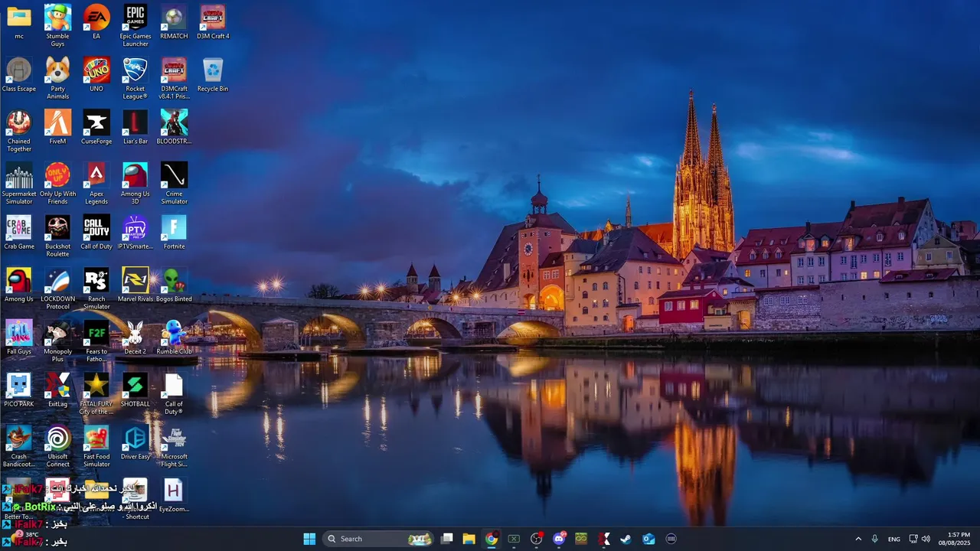Launch FATAL FURY City of the Wolves
Screen dimensions: 980x551
click(96, 394)
